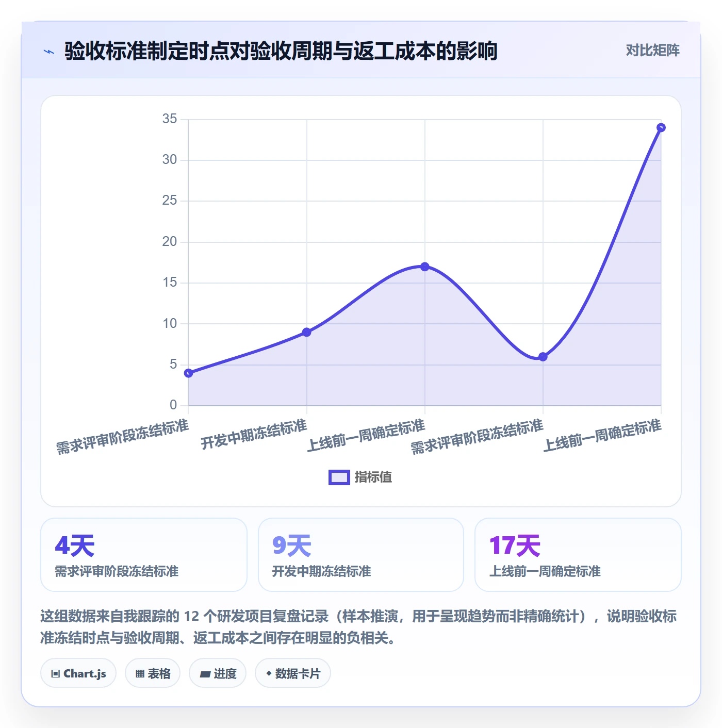Click the y-axis tick label 30
This screenshot has height=728, width=722.
pos(170,160)
